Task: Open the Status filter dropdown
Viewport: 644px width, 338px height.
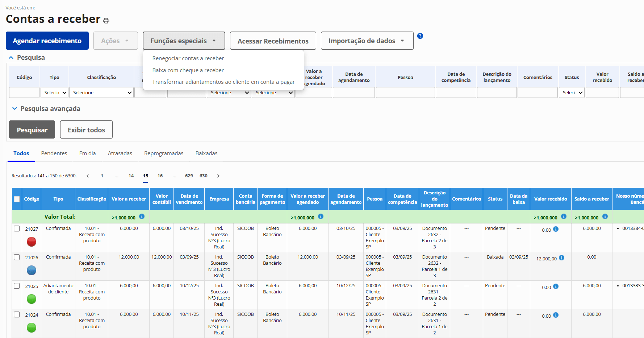Action: coord(572,93)
